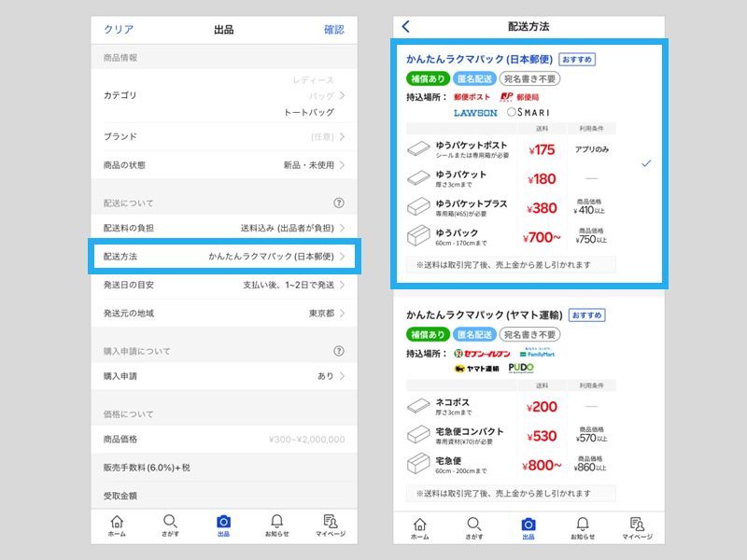
Task: Open the 配送料の負担 row chevron
Action: pos(342,228)
